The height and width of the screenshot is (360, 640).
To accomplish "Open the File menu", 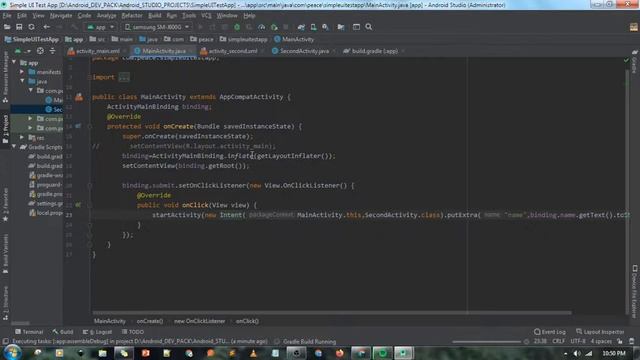I will point(7,16).
